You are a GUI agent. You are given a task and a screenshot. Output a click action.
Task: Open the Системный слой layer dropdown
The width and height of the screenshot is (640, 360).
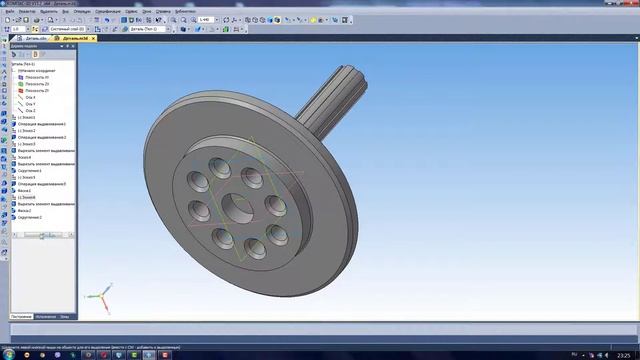[88, 29]
